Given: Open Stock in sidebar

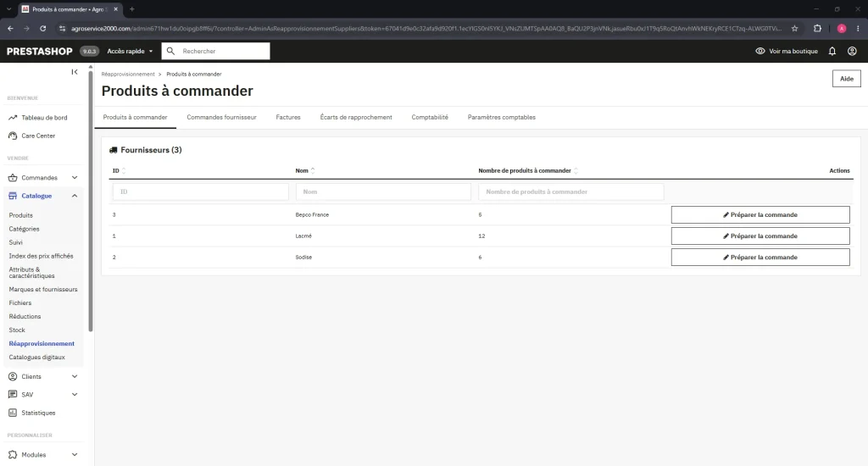Looking at the screenshot, I should click(17, 330).
